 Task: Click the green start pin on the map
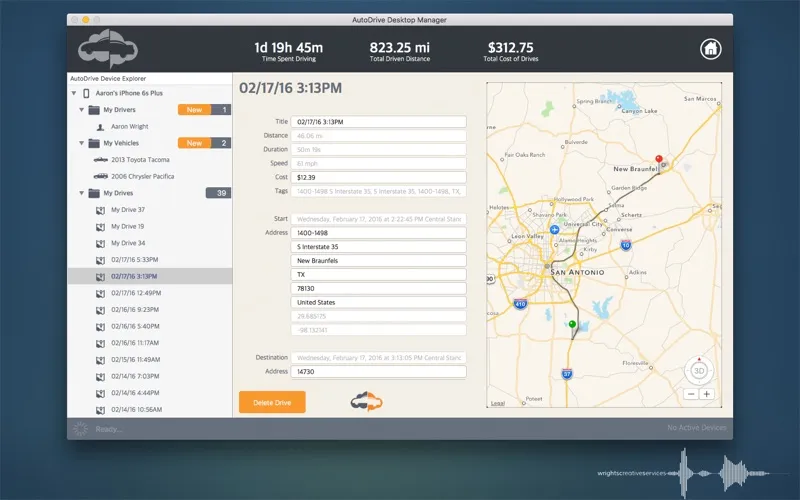click(x=572, y=324)
